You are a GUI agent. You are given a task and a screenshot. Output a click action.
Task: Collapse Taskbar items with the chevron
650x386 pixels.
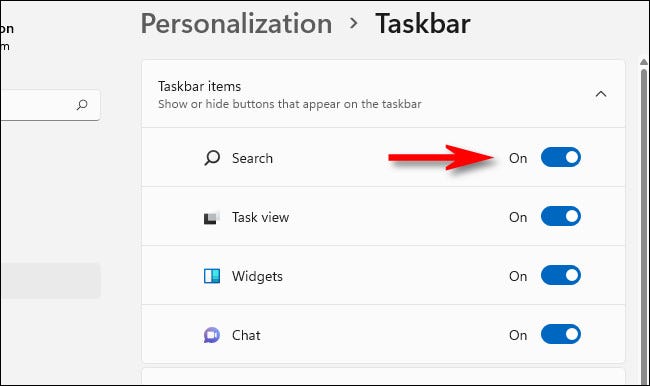(x=601, y=94)
